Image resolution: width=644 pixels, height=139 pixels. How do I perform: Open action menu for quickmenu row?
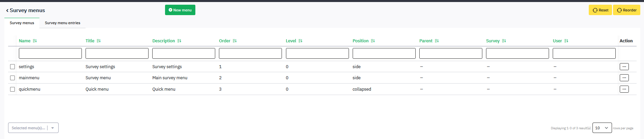point(624,89)
